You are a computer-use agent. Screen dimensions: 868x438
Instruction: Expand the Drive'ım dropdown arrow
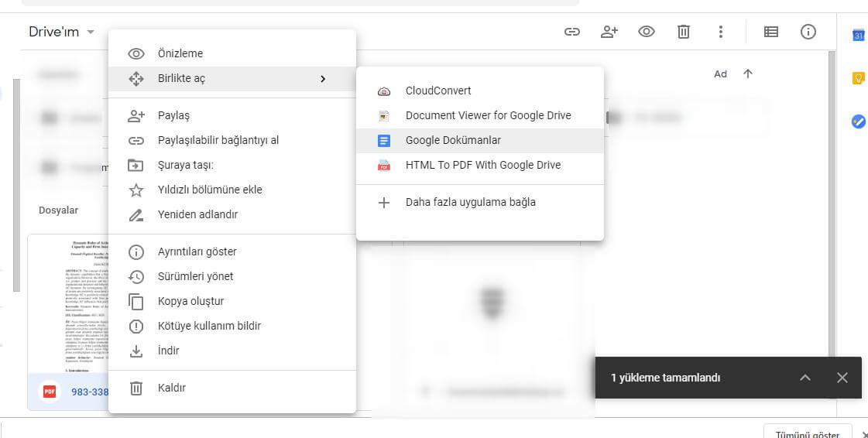(x=91, y=32)
